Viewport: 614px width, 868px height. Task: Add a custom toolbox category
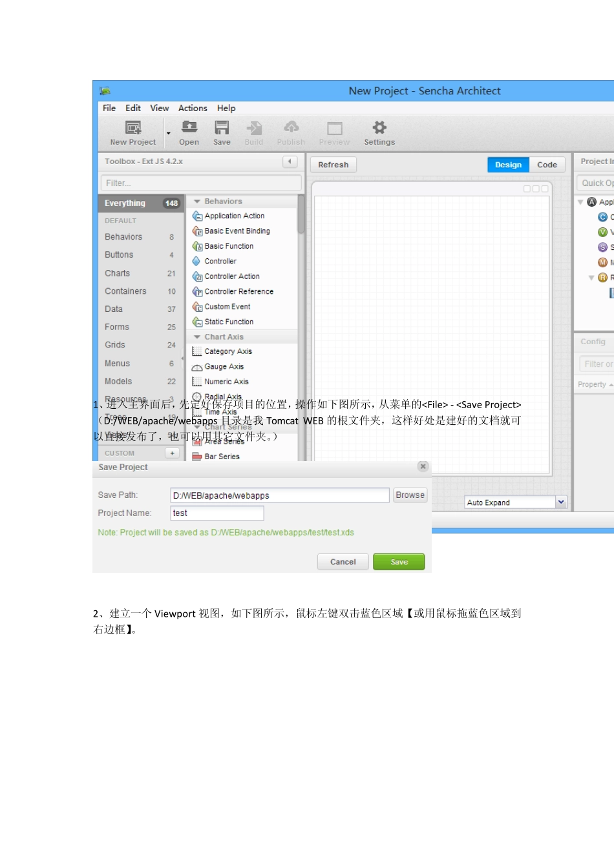[172, 453]
